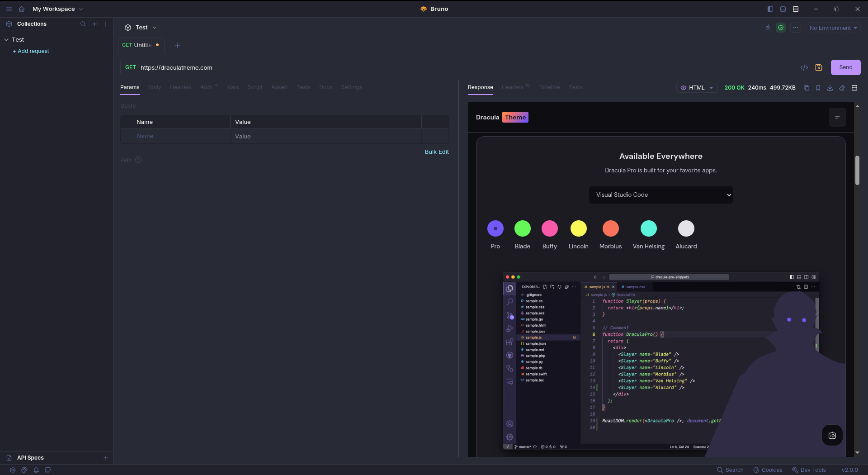The width and height of the screenshot is (868, 475).
Task: Switch to request Headers tab
Action: pyautogui.click(x=181, y=87)
